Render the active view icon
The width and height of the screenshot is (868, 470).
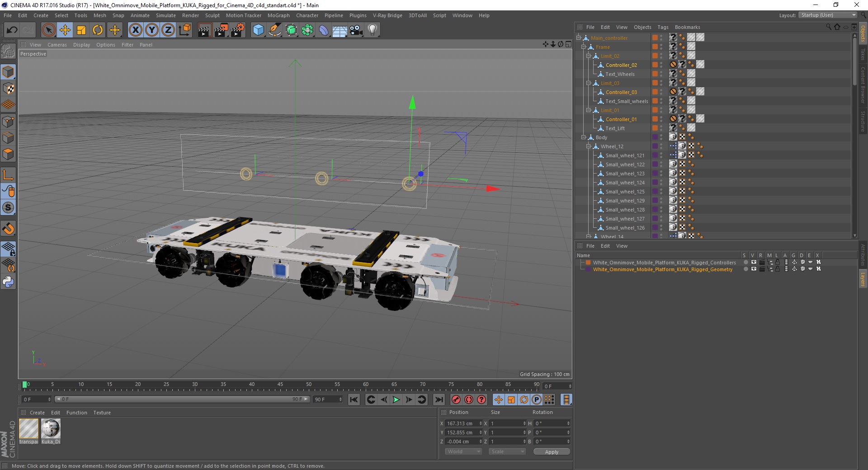tap(204, 30)
